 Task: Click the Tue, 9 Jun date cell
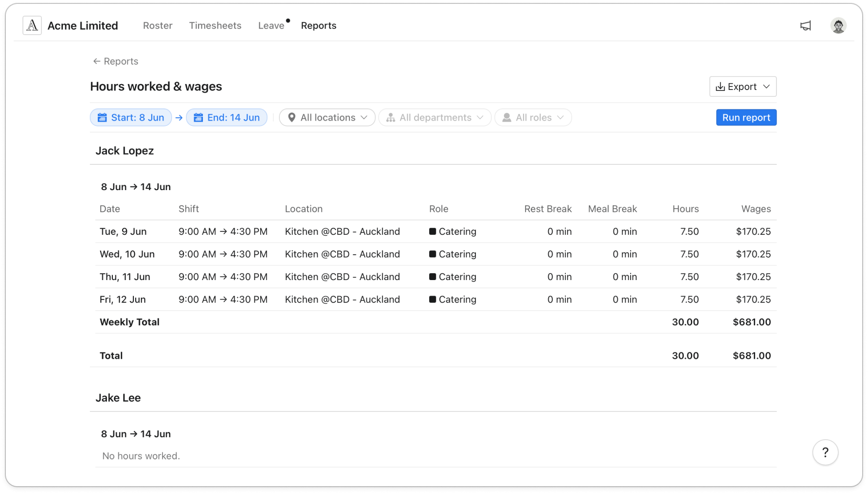click(123, 231)
